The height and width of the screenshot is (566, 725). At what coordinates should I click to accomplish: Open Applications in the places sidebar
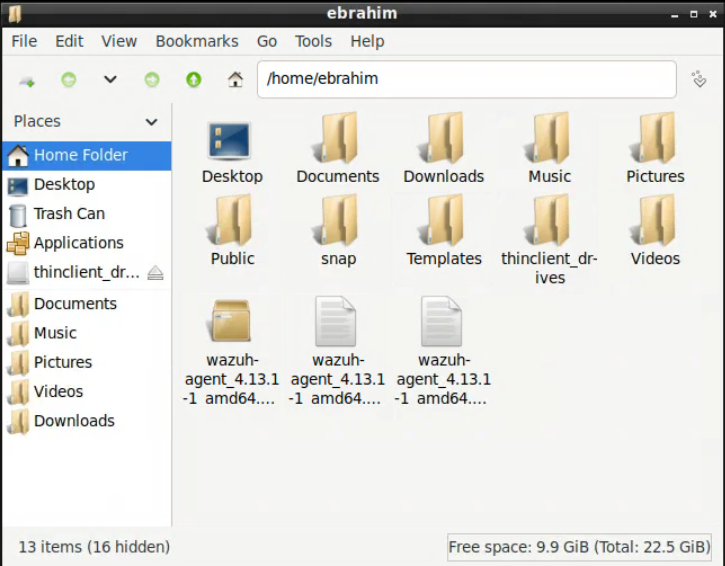tap(78, 243)
